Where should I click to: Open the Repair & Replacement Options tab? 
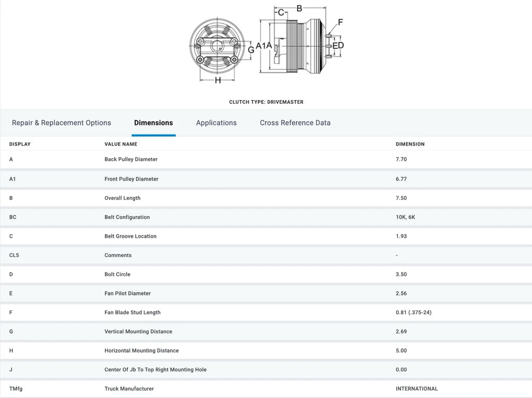point(61,123)
